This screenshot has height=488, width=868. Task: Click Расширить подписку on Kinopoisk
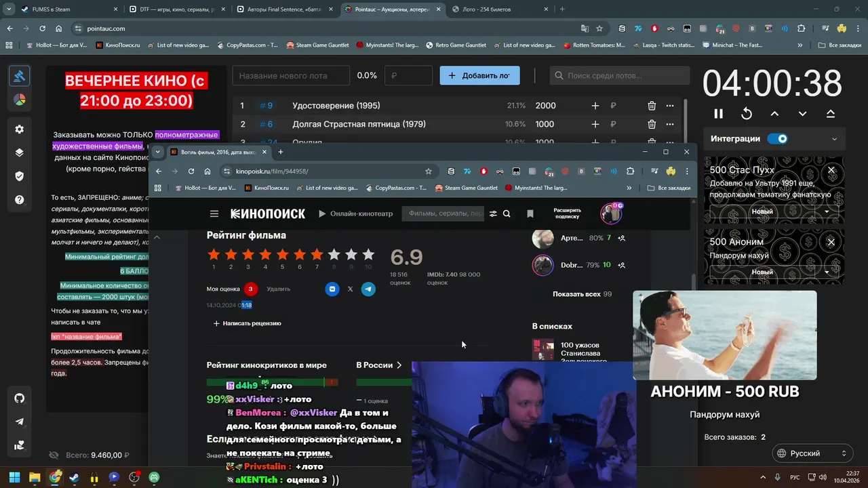[567, 213]
